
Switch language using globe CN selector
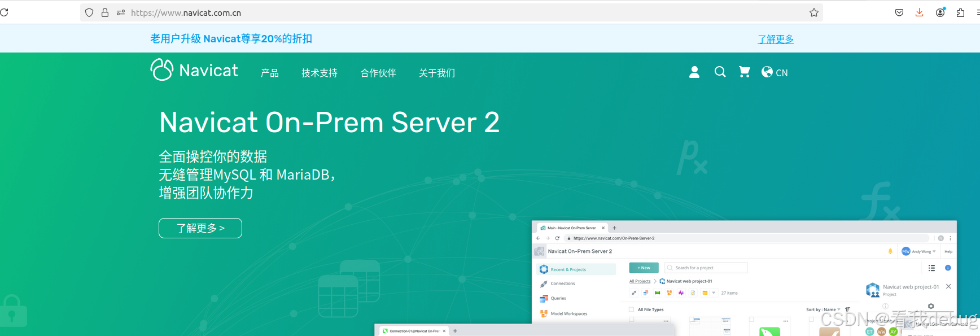775,72
